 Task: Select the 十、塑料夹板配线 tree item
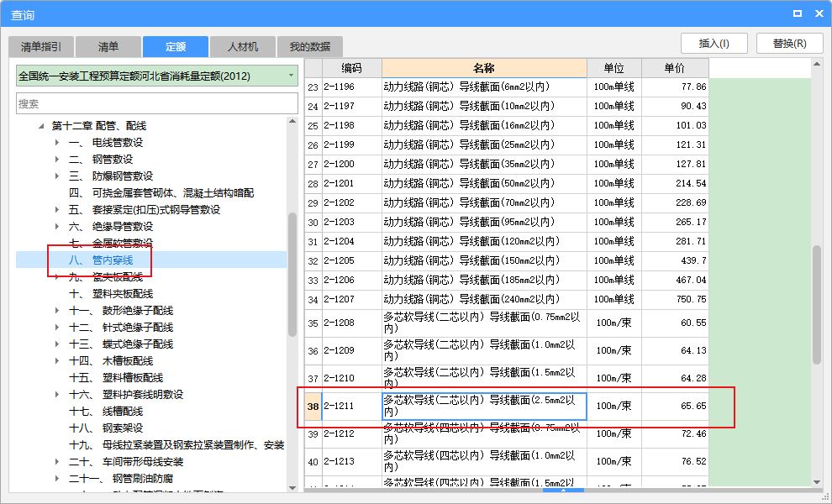click(x=111, y=293)
